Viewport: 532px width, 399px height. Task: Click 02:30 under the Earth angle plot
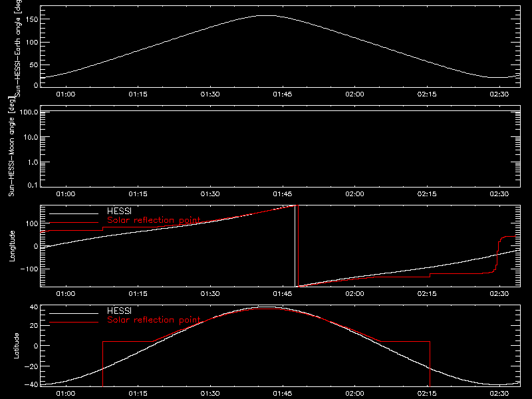499,94
